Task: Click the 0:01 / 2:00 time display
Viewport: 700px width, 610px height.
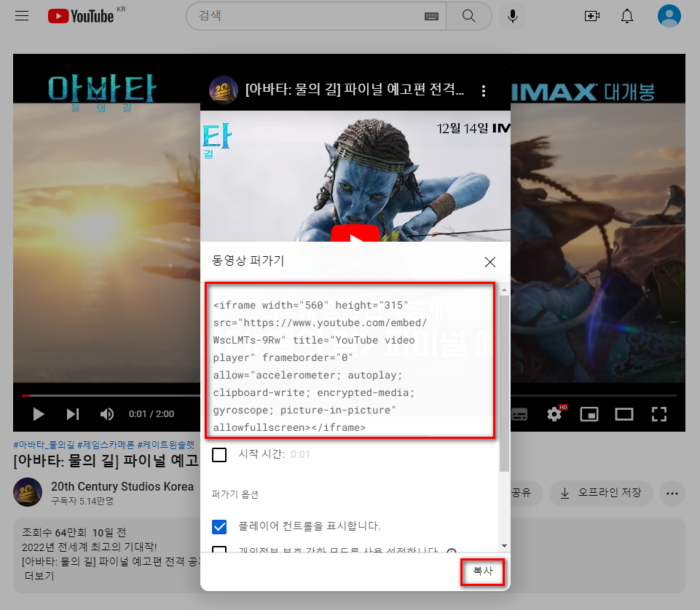Action: click(x=152, y=414)
